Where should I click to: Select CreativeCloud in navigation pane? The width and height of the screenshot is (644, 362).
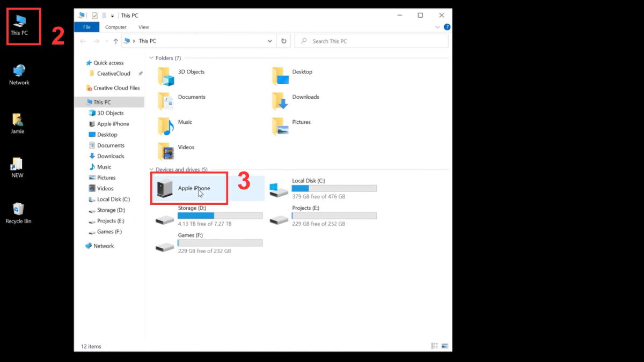point(113,73)
